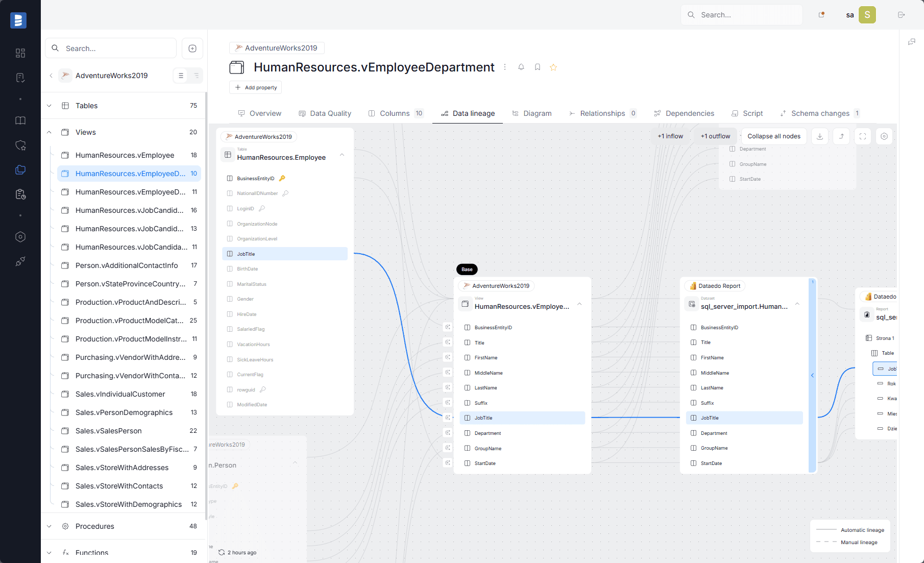Viewport: 924px width, 563px height.
Task: Click the Add property button
Action: coord(255,87)
